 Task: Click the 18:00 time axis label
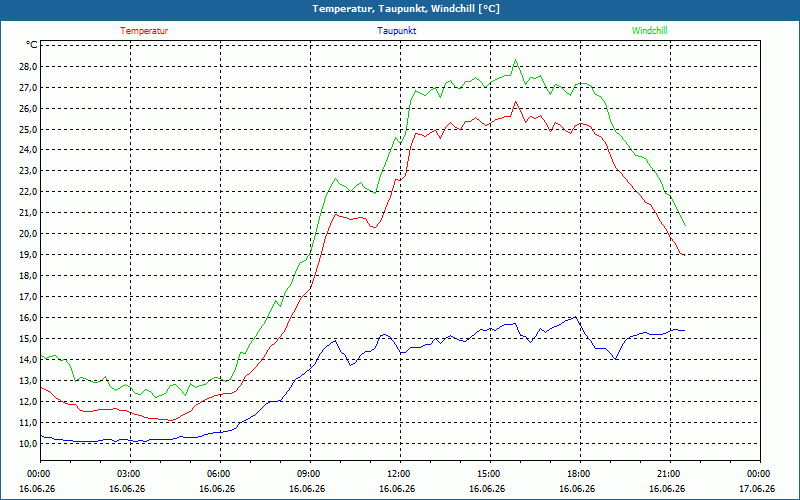580,474
